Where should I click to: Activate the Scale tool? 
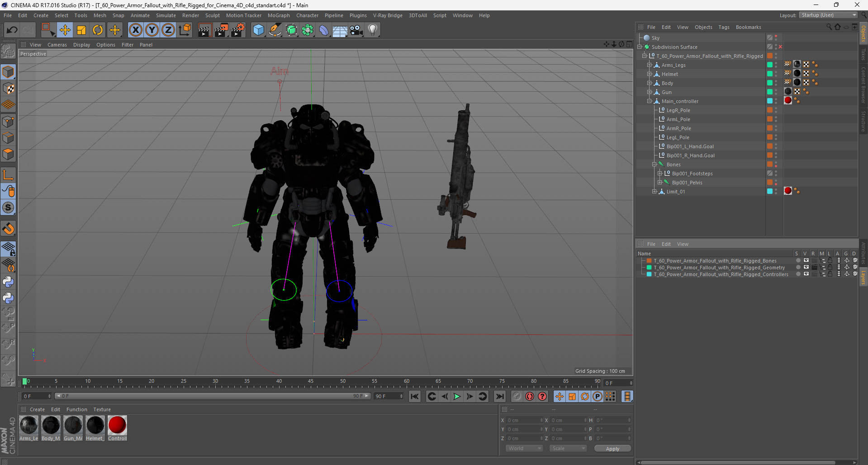click(81, 30)
